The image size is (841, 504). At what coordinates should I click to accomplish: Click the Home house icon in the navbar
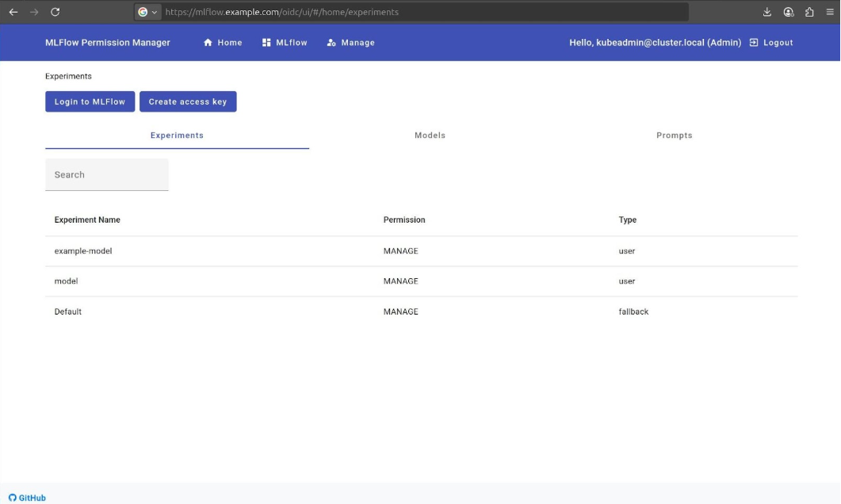coord(207,43)
